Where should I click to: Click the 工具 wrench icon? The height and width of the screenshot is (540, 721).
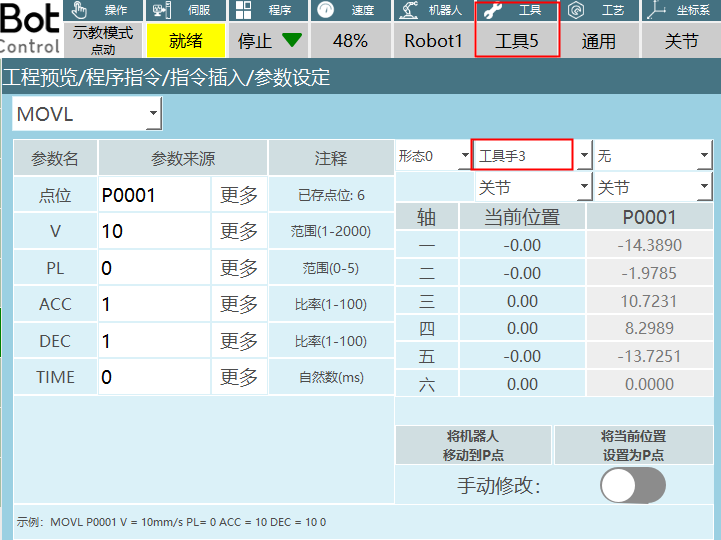point(493,10)
